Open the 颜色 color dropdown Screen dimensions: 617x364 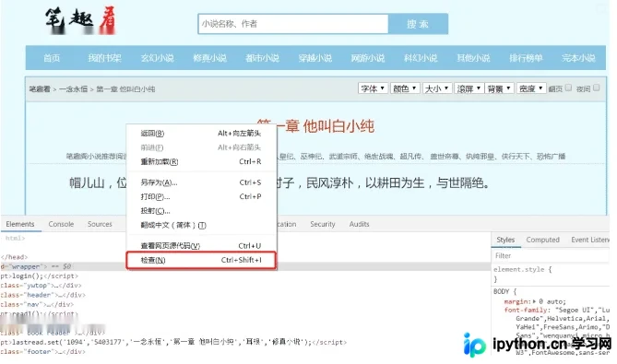[405, 88]
